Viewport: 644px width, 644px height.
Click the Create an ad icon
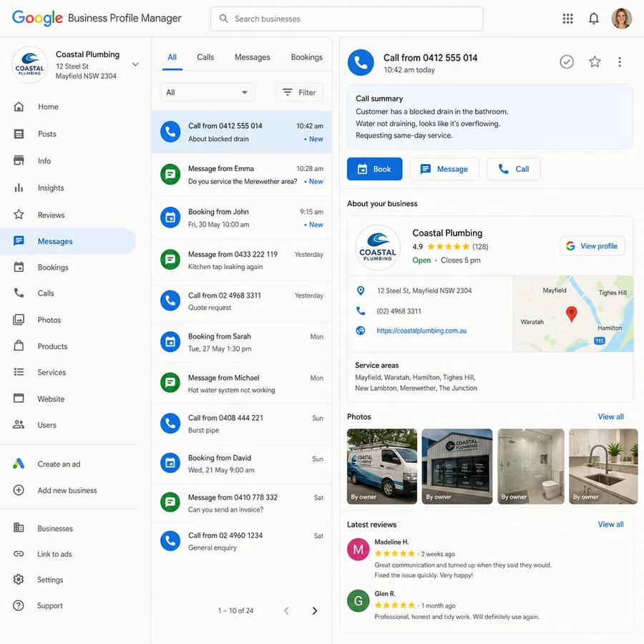coord(19,464)
